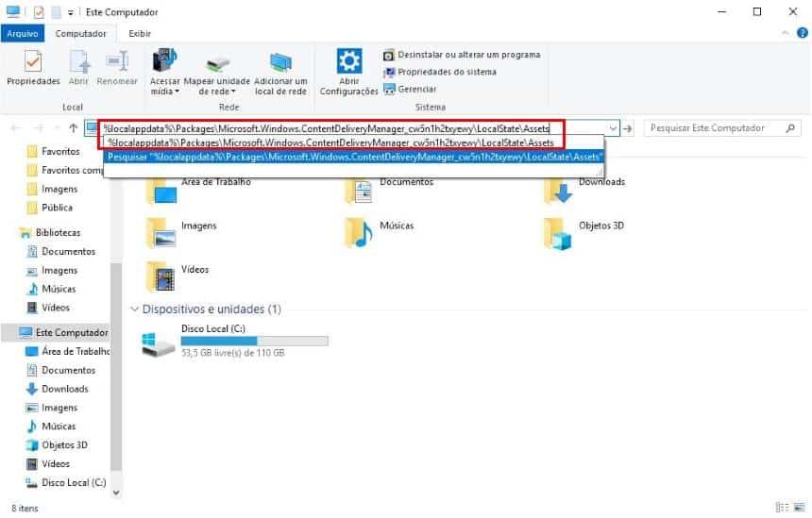Go forward with the right arrow

point(39,127)
